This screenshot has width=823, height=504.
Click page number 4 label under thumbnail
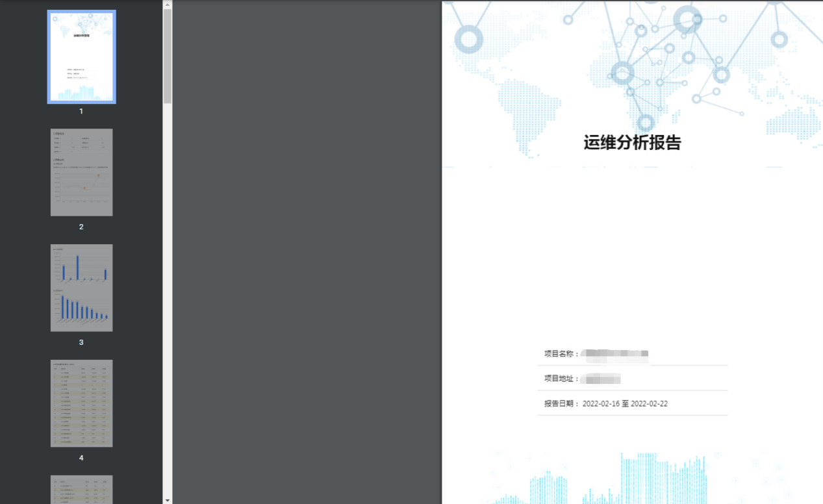[81, 458]
